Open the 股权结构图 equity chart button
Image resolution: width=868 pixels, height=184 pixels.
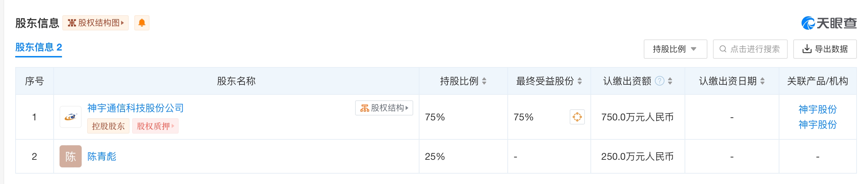point(96,23)
